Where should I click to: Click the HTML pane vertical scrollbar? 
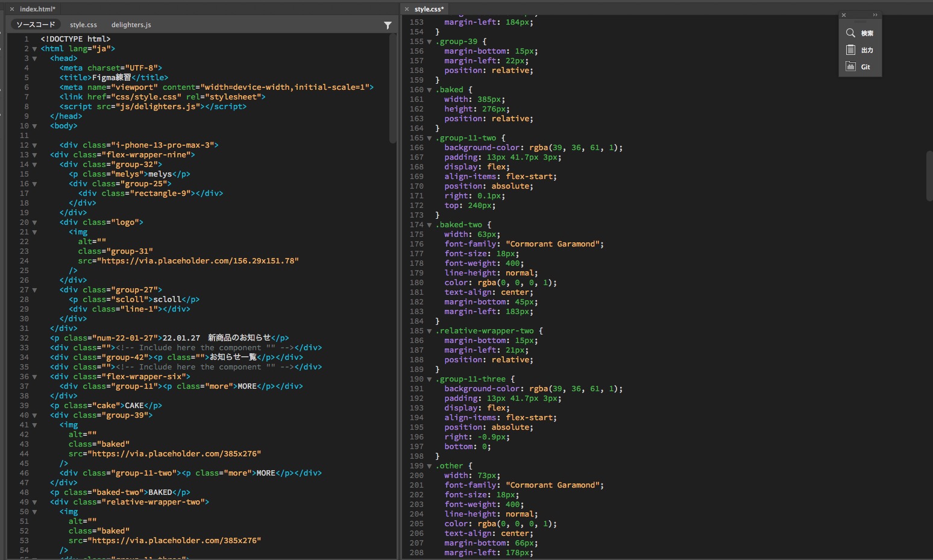393,89
